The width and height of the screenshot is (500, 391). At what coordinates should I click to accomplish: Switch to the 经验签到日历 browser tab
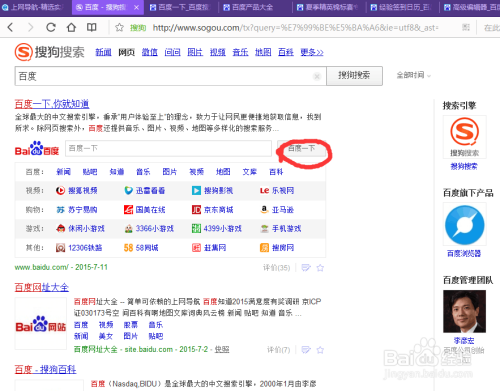pyautogui.click(x=402, y=7)
